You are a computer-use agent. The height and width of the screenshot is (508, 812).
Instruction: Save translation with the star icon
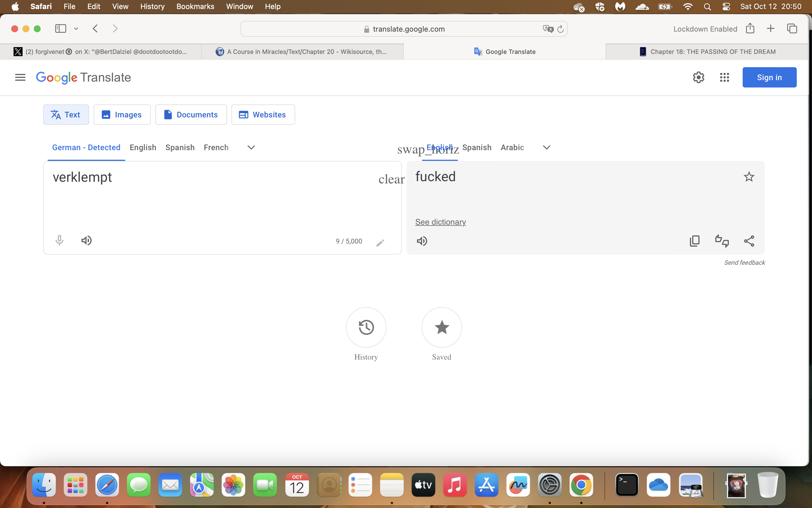[x=749, y=177]
